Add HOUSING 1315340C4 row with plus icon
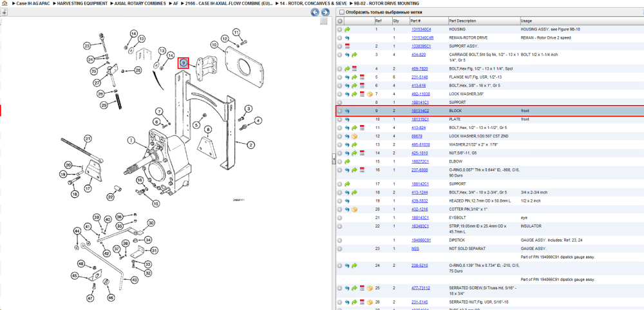The height and width of the screenshot is (310, 644). click(x=339, y=30)
